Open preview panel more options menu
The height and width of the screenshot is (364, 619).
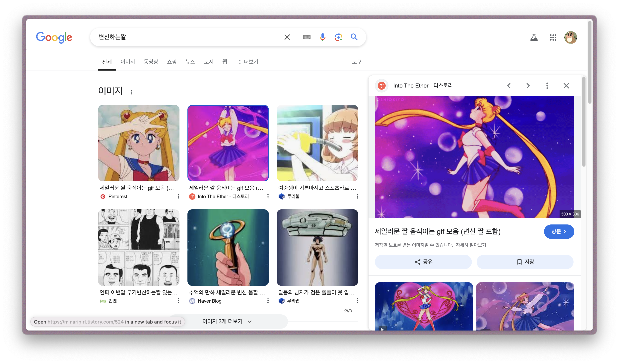[547, 86]
